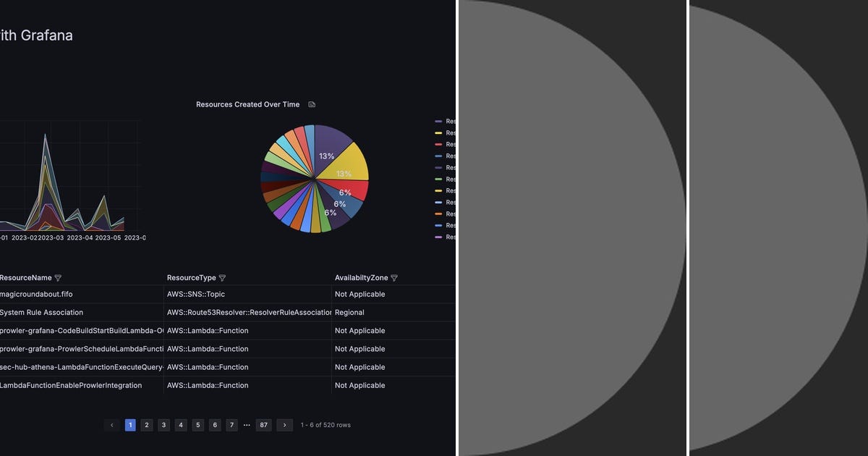Jump to page 87 of the table
Image resolution: width=868 pixels, height=456 pixels.
pyautogui.click(x=263, y=425)
